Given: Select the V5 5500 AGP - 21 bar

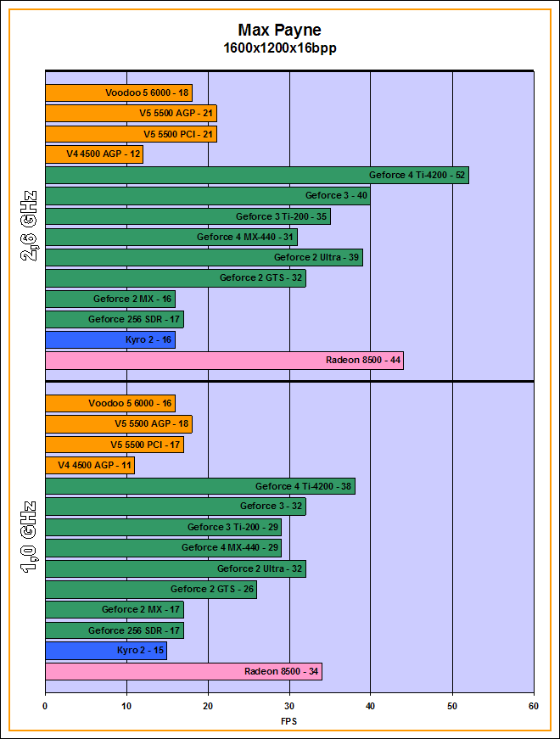Looking at the screenshot, I should 131,114.
